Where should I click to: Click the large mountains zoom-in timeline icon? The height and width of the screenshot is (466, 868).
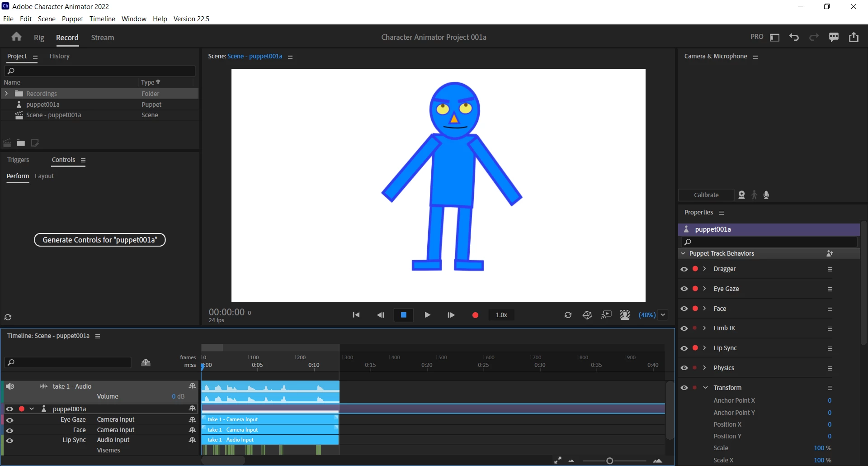(658, 461)
